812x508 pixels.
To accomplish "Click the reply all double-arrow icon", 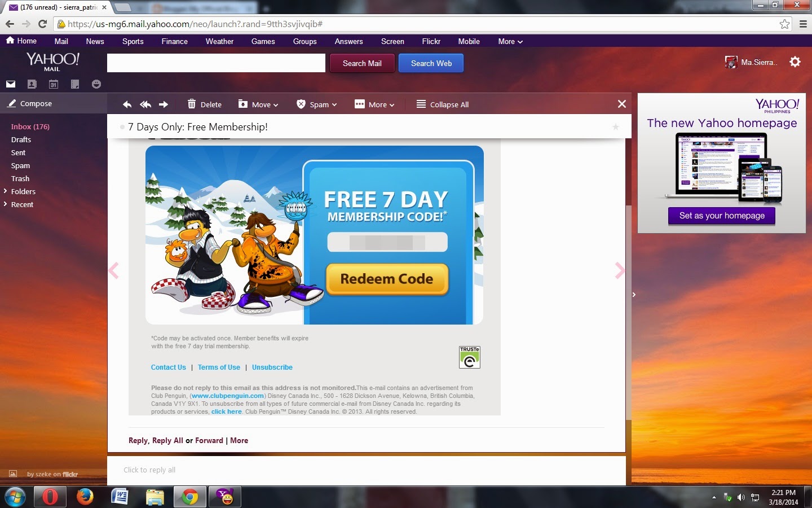I will pyautogui.click(x=145, y=104).
